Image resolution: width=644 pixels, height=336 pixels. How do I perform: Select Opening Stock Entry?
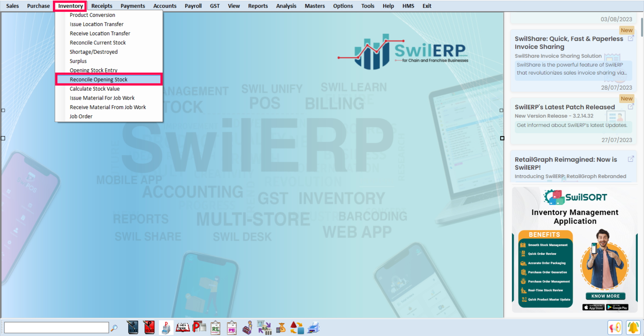[109, 70]
